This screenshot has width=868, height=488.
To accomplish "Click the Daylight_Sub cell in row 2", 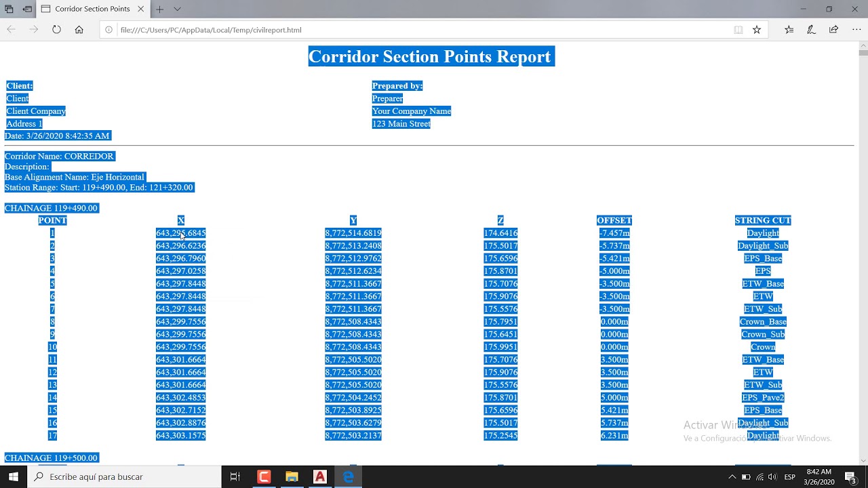I will click(763, 246).
